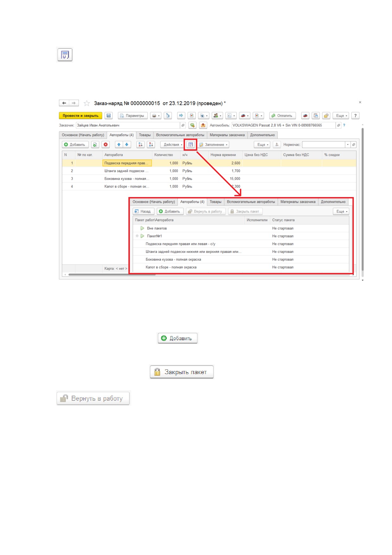Image resolution: width=392 pixels, height=555 pixels.
Task: Open the people group dropdown in top toolbar
Action: (217, 116)
